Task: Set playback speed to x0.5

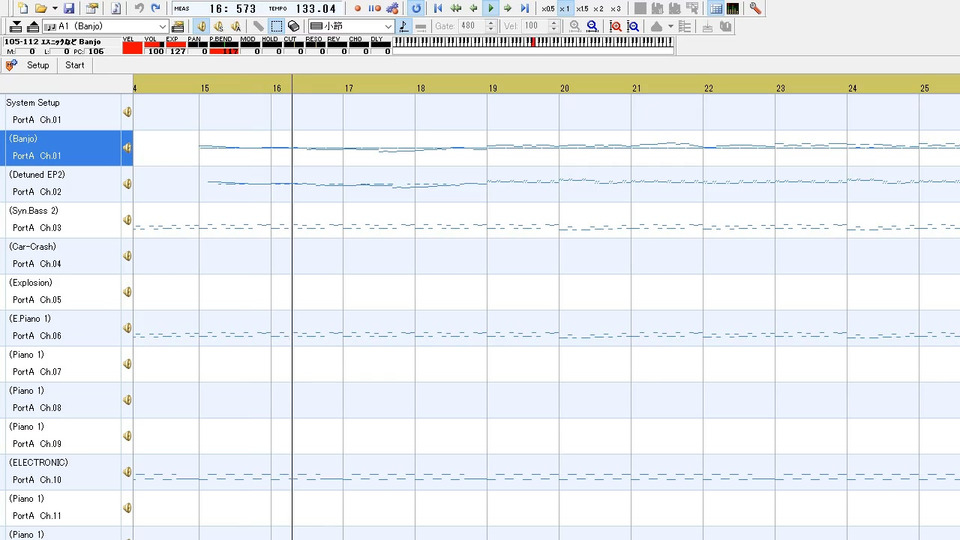Action: click(x=548, y=9)
